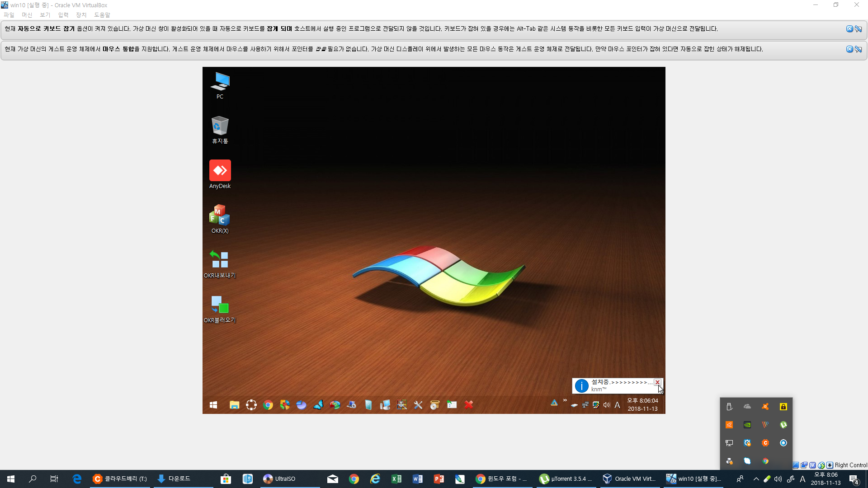
Task: Click Right Control host key indicator
Action: click(x=851, y=465)
